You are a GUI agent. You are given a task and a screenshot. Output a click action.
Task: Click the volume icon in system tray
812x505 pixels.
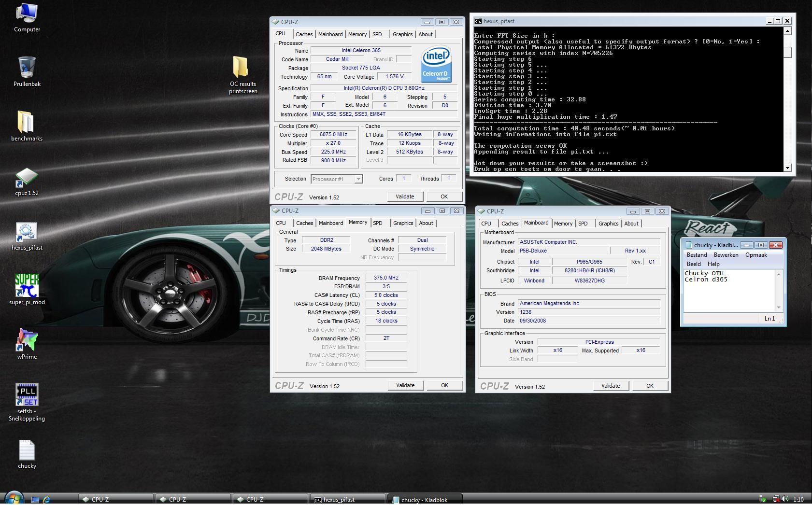[785, 499]
